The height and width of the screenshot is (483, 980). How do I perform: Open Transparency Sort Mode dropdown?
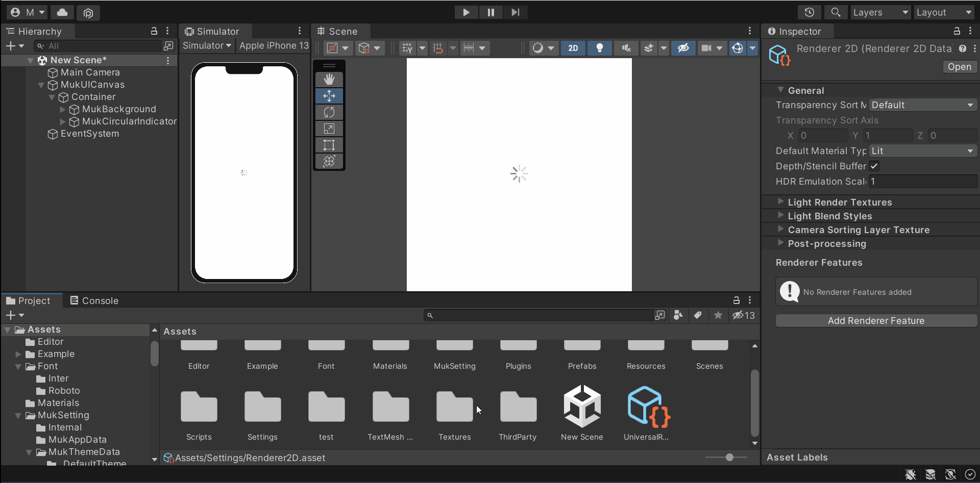click(x=923, y=105)
